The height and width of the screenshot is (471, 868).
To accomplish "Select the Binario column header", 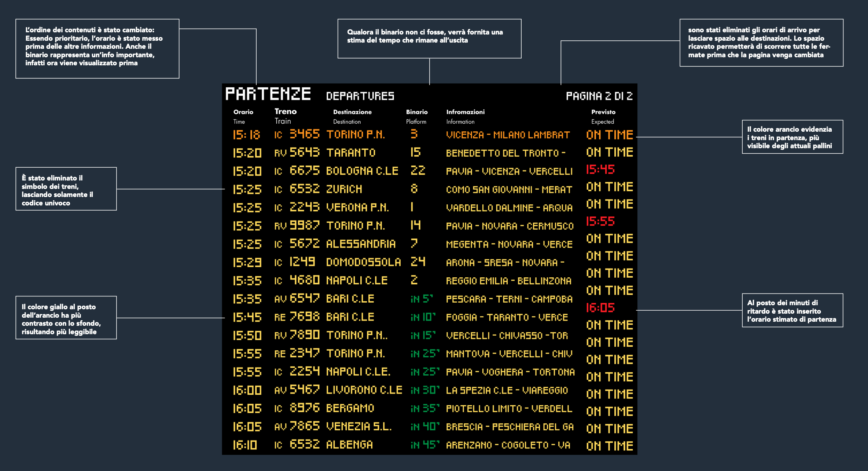I will [417, 112].
